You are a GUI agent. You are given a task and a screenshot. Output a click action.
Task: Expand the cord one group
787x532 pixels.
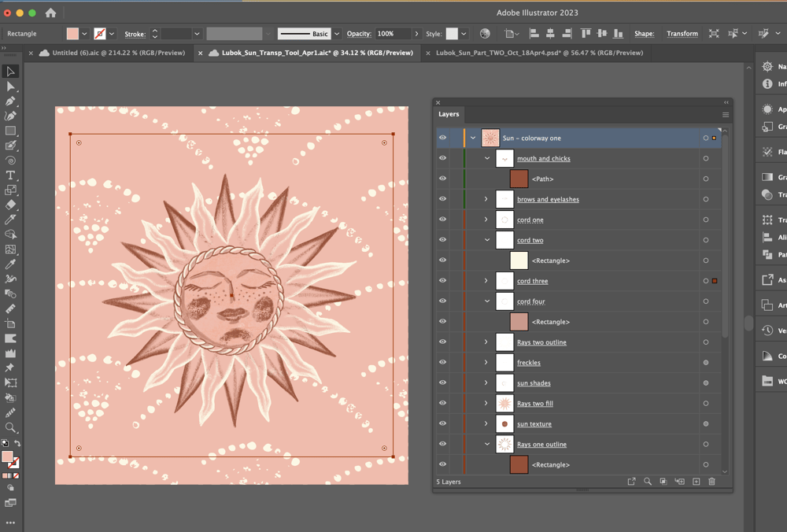coord(486,220)
